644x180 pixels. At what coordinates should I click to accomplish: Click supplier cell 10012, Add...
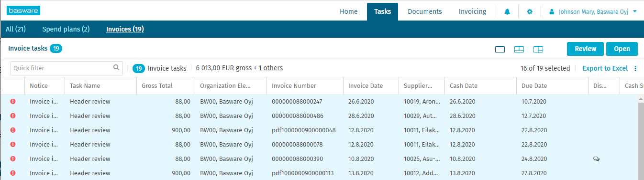pyautogui.click(x=422, y=173)
